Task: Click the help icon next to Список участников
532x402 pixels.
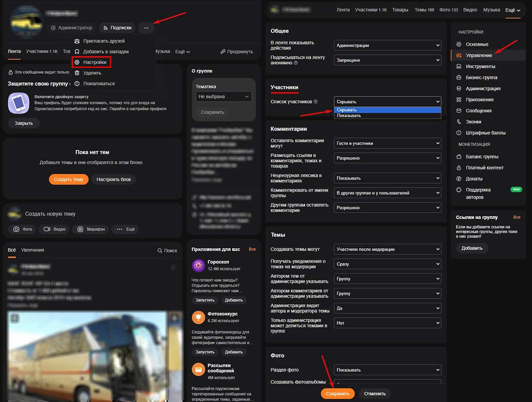Action: coord(316,101)
